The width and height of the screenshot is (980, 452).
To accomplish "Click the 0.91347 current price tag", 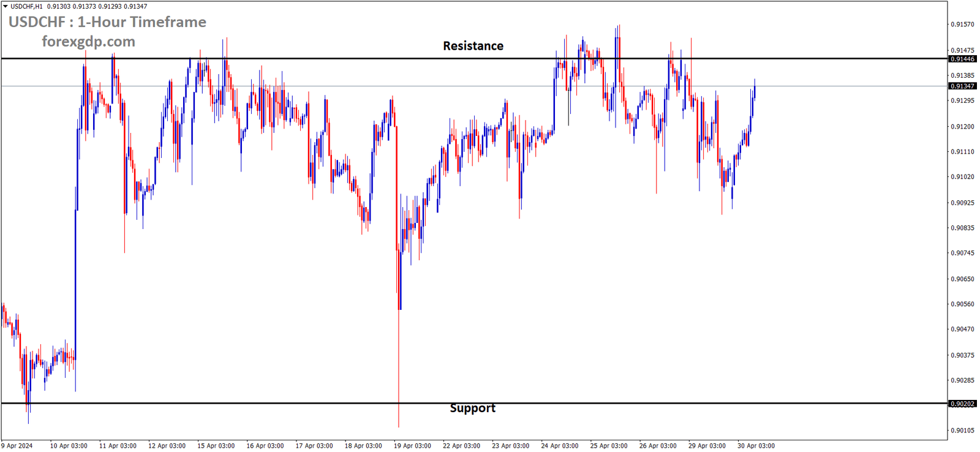I will pos(962,86).
